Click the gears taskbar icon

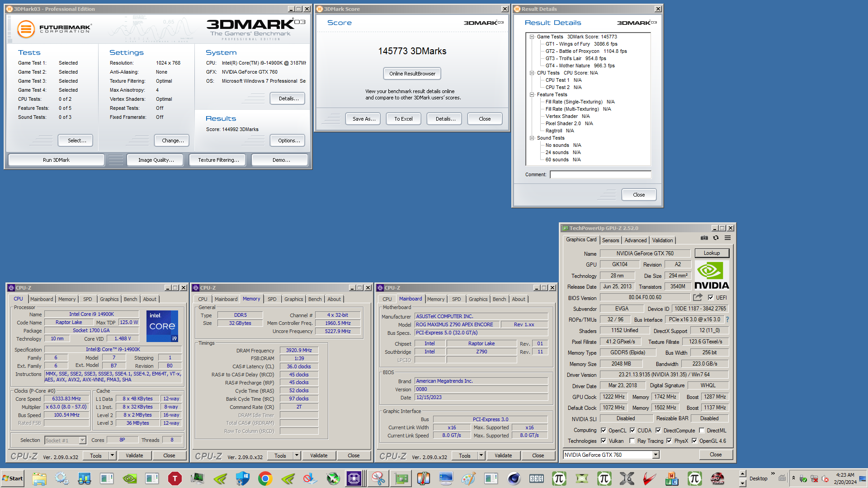pyautogui.click(x=62, y=479)
